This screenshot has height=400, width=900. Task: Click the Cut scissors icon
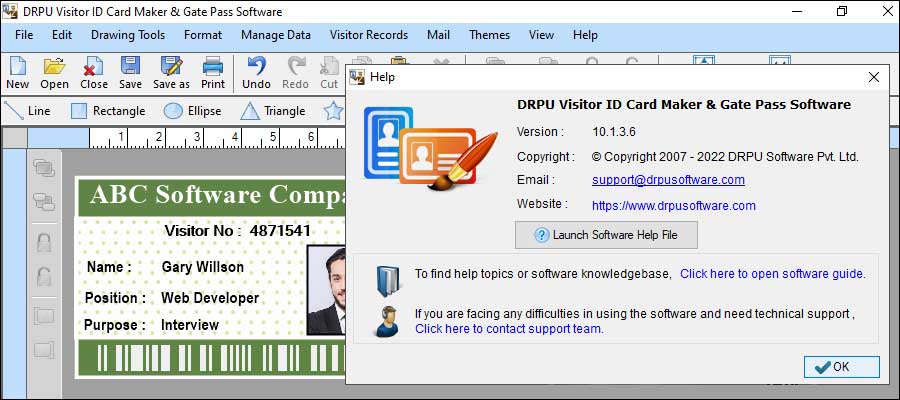329,72
